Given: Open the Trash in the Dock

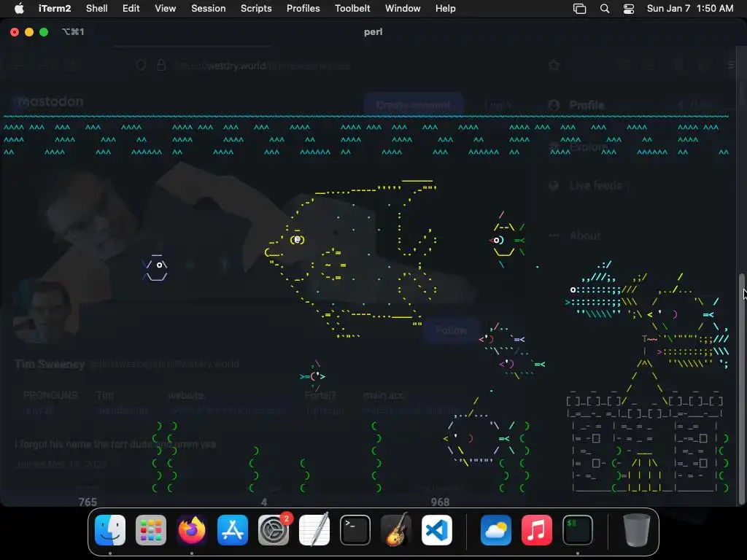Looking at the screenshot, I should [636, 530].
